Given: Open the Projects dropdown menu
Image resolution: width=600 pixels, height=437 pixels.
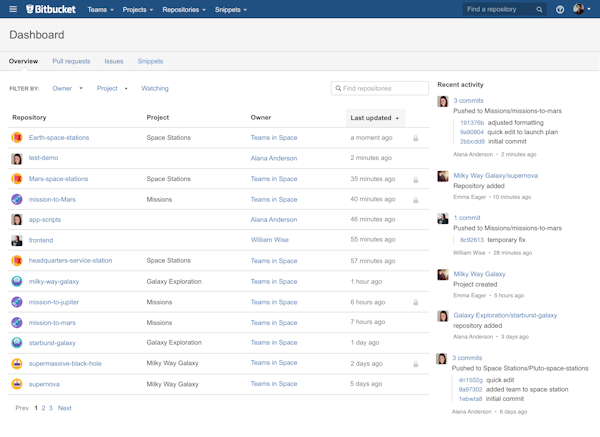Looking at the screenshot, I should [138, 10].
